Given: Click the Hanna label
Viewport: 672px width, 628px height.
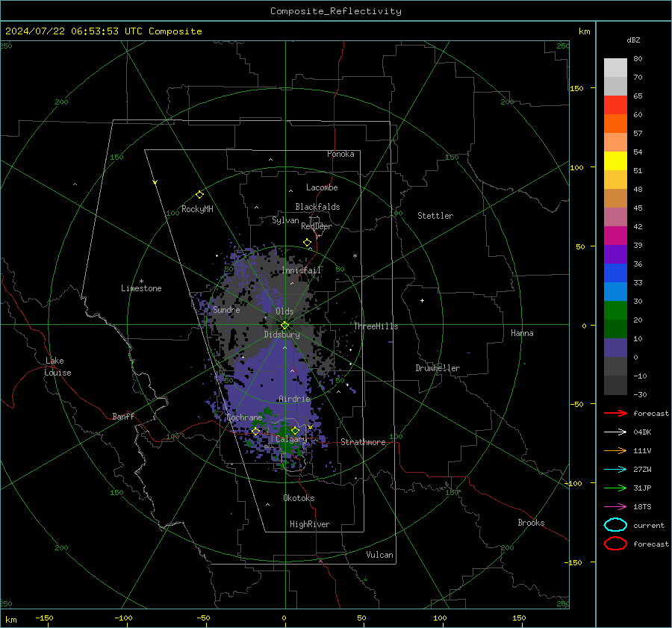Looking at the screenshot, I should point(522,333).
